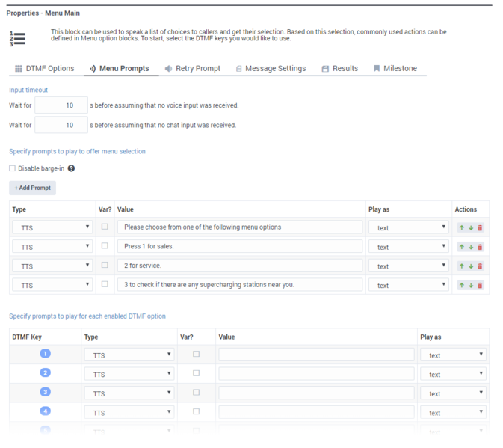503x448 pixels.
Task: Click the Add Prompt button
Action: click(x=32, y=188)
